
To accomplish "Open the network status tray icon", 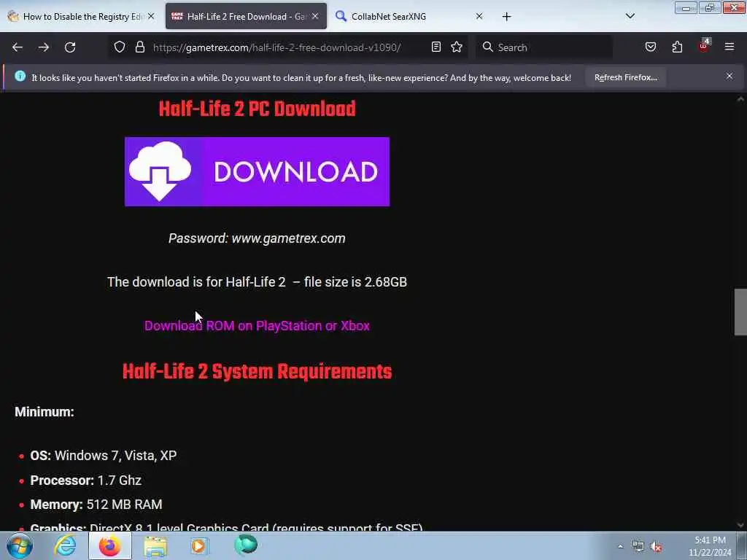I will 638,546.
